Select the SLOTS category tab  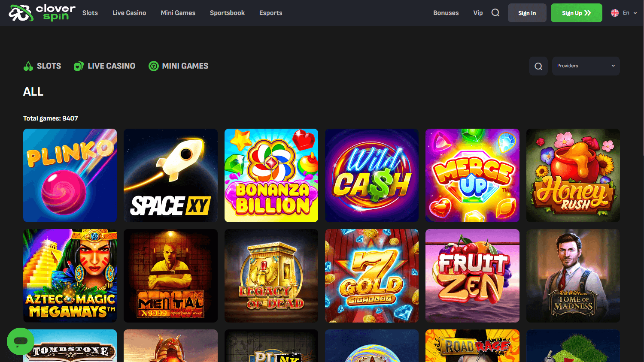(x=42, y=66)
